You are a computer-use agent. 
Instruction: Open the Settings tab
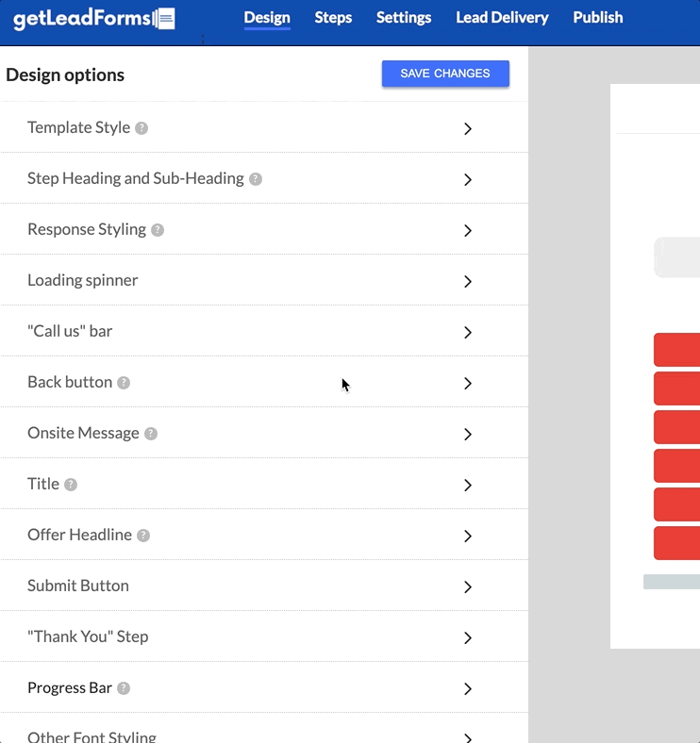tap(404, 18)
